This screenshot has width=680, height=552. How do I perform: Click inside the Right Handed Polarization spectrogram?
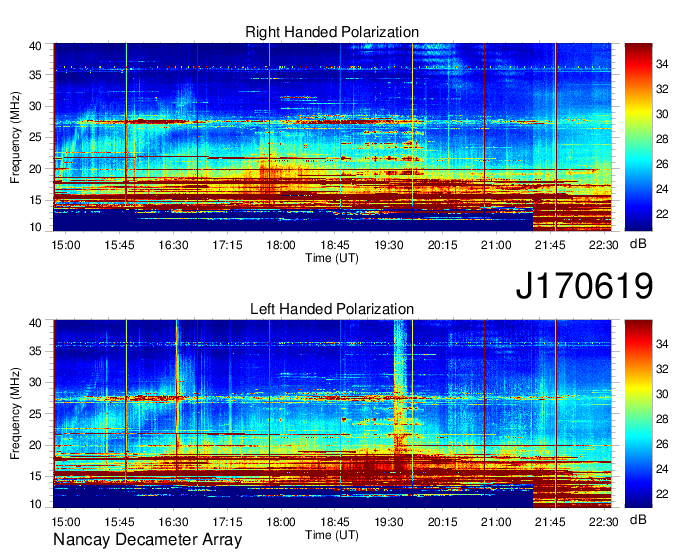coord(332,137)
